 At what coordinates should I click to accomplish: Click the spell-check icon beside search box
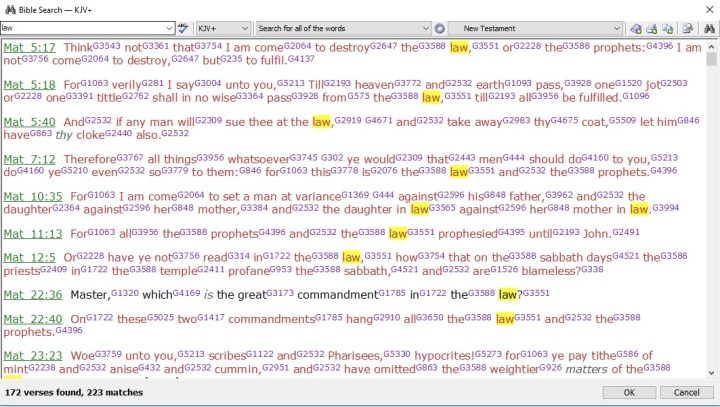tap(182, 28)
